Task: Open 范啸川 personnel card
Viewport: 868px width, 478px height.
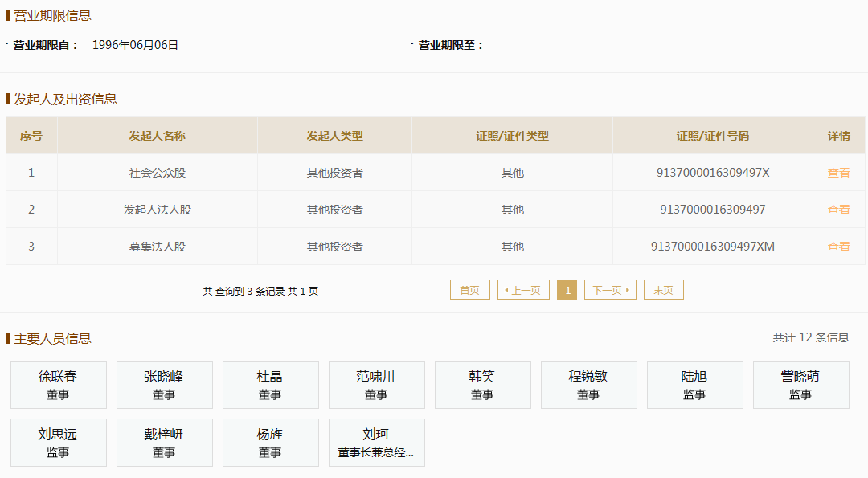Action: coord(377,385)
